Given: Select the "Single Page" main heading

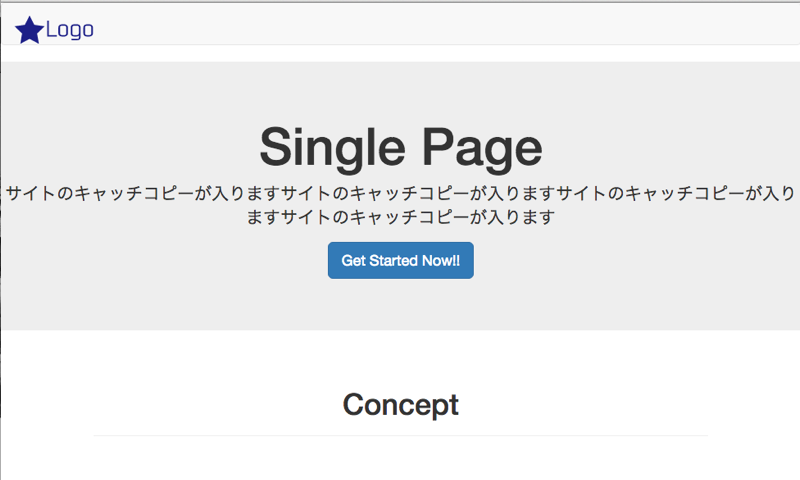Looking at the screenshot, I should [401, 148].
